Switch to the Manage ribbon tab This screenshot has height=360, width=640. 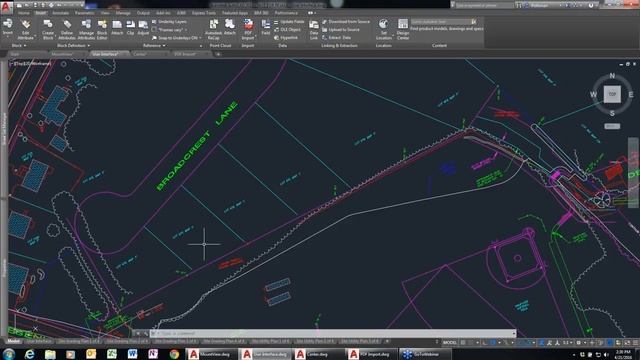point(123,13)
